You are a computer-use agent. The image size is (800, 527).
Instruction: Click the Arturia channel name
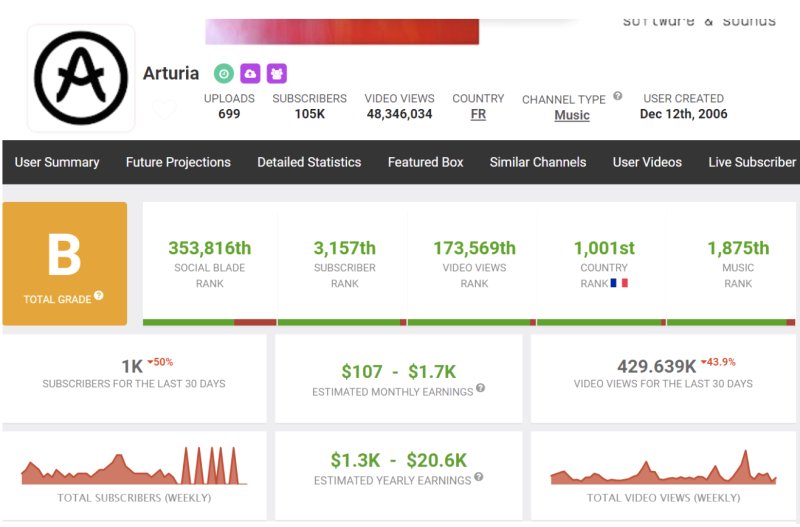[x=171, y=73]
